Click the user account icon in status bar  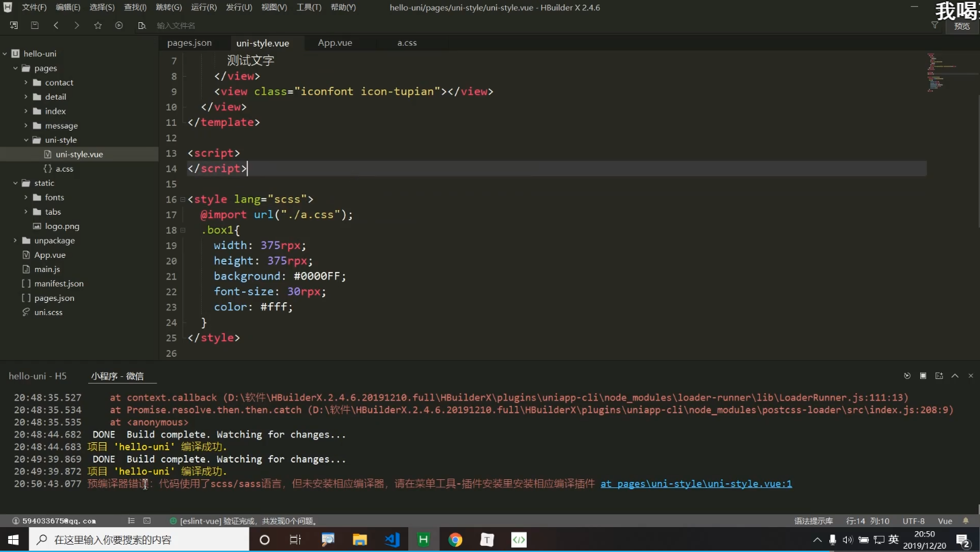(15, 521)
